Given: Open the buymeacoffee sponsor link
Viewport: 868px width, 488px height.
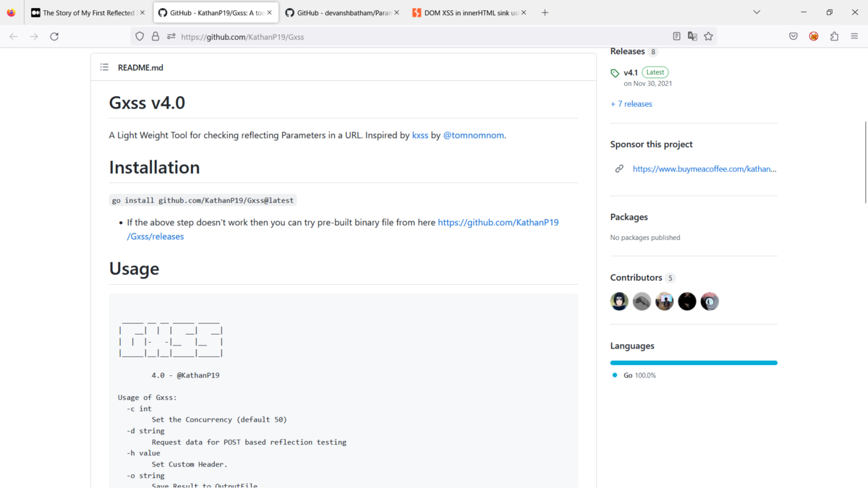Looking at the screenshot, I should pos(705,168).
